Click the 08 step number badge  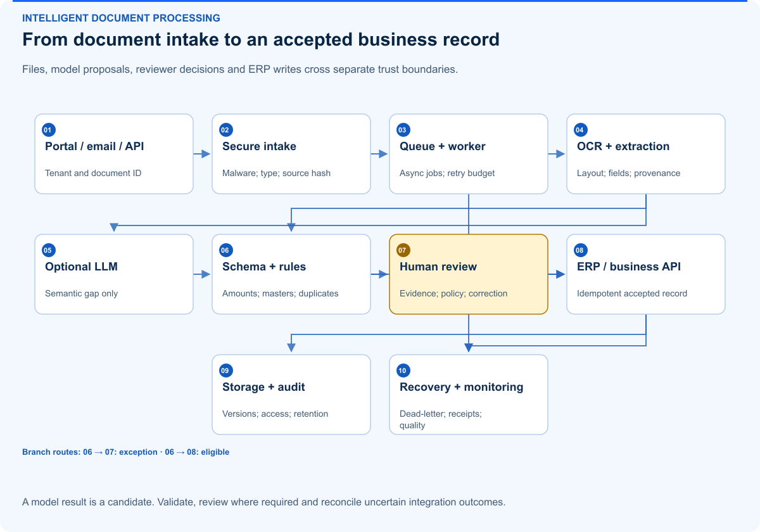click(x=580, y=250)
